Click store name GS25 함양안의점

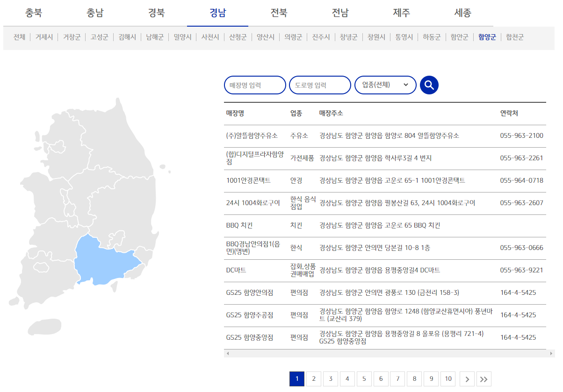point(250,292)
